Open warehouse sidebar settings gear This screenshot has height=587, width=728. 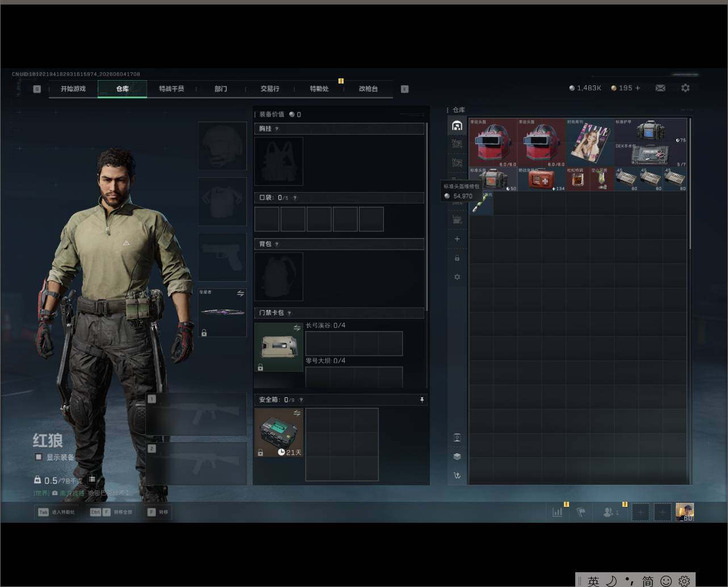coord(457,277)
